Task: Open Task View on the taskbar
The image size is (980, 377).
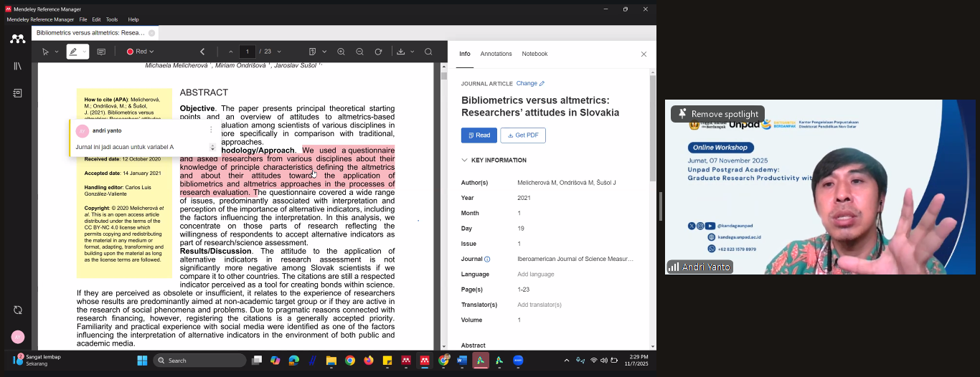Action: (x=257, y=361)
